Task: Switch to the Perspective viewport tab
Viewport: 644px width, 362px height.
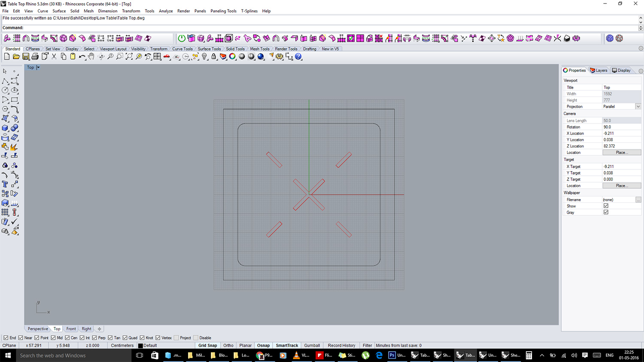Action: (38, 329)
